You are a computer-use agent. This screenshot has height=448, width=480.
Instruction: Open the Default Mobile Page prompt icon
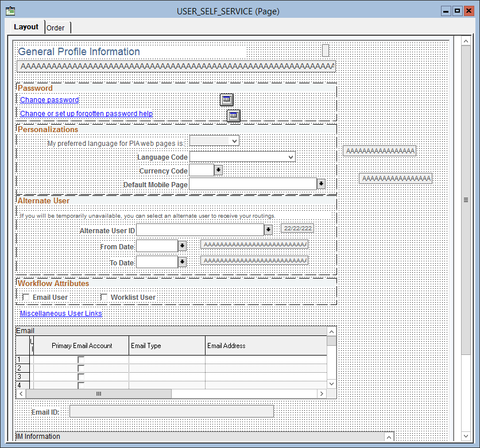(321, 183)
